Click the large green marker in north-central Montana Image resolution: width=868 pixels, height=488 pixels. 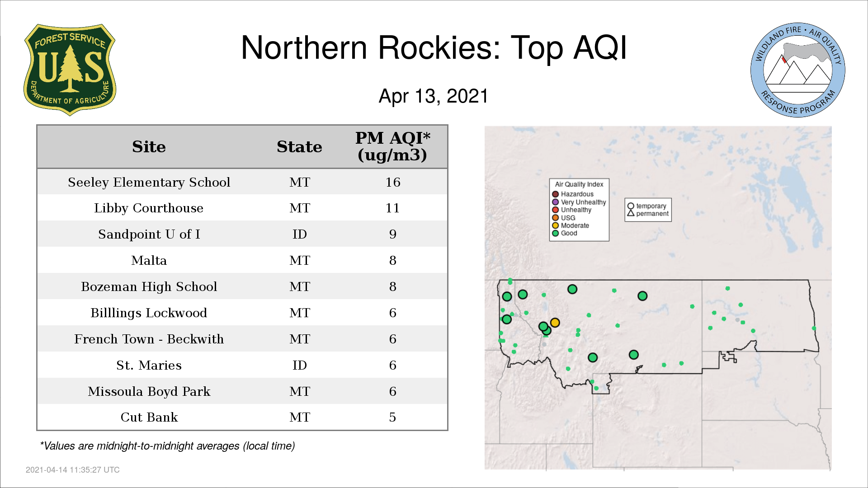point(572,289)
